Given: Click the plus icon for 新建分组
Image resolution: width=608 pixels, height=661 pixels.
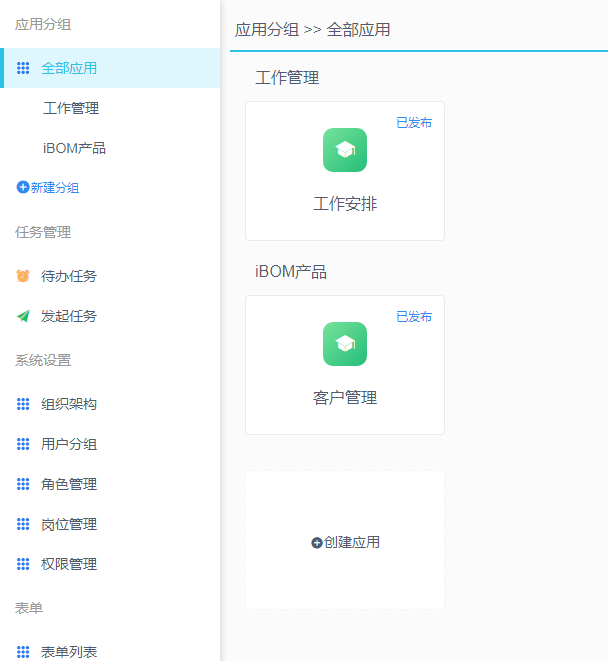Looking at the screenshot, I should coord(23,187).
